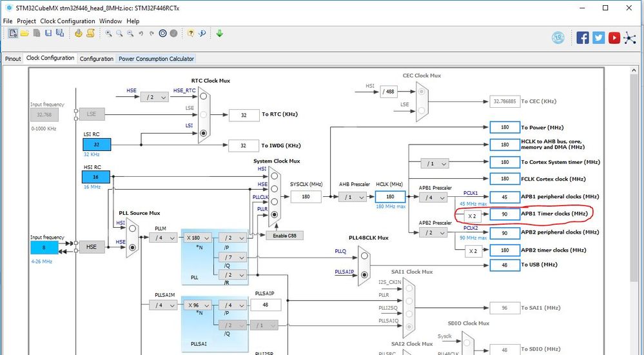Open the HSE RTC /2 divider dropdown

(x=155, y=97)
